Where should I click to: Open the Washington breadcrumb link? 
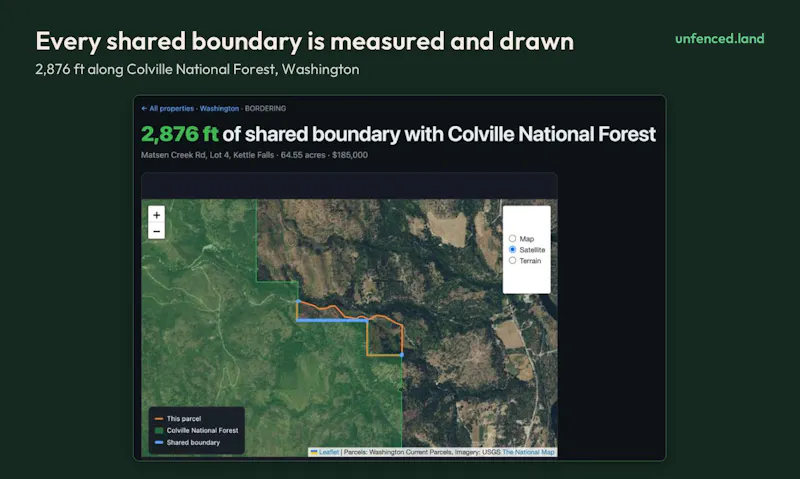click(219, 108)
